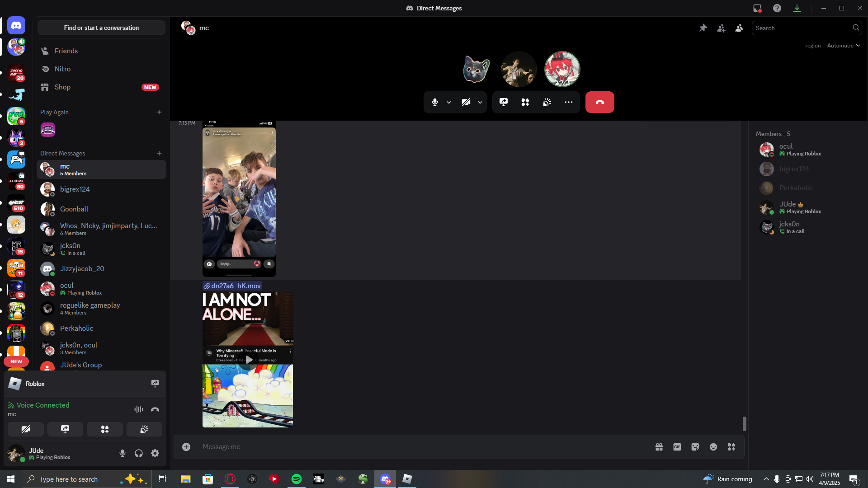Toggle microphone mute in the call controls
Viewport: 868px width, 488px height.
pyautogui.click(x=434, y=102)
